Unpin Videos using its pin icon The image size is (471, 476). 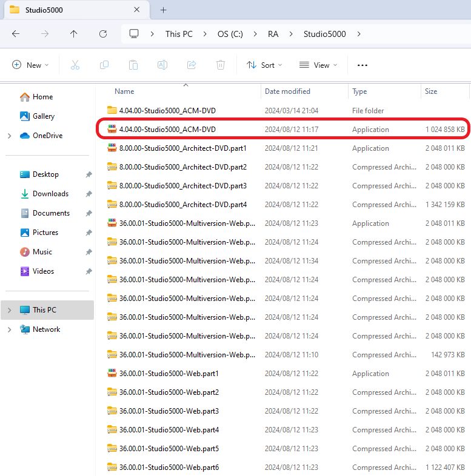point(89,271)
